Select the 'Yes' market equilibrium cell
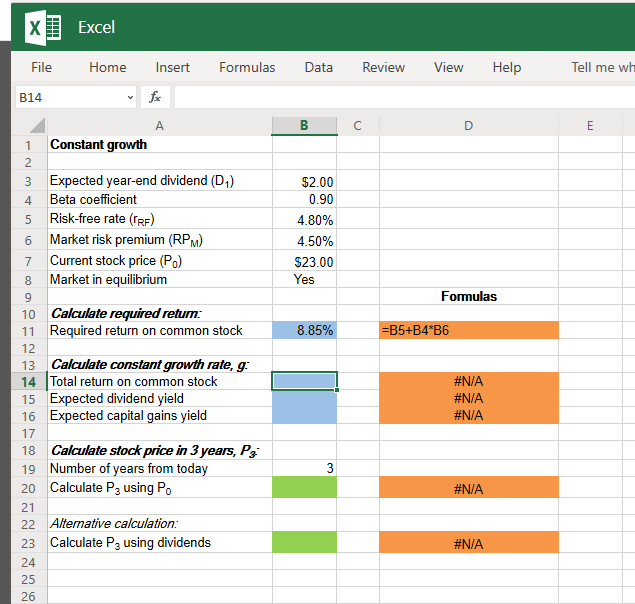 [304, 280]
